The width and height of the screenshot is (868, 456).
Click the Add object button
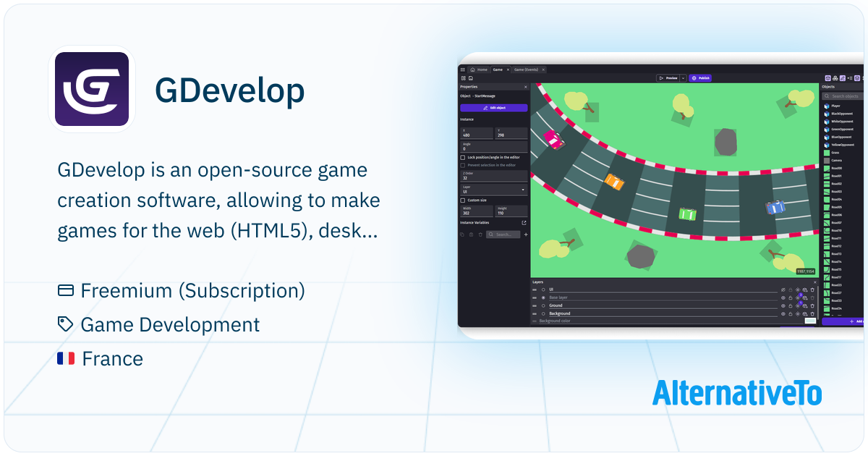click(844, 321)
